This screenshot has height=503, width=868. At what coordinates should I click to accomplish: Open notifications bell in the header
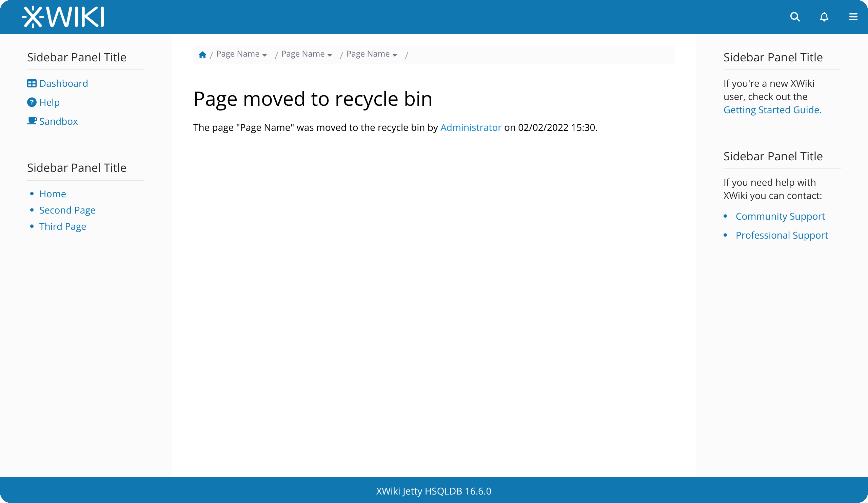tap(824, 17)
